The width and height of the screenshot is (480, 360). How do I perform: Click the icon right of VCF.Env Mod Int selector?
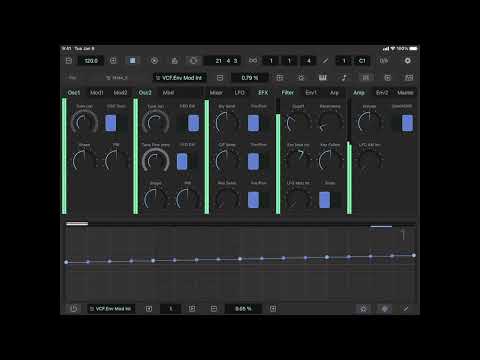pos(220,78)
